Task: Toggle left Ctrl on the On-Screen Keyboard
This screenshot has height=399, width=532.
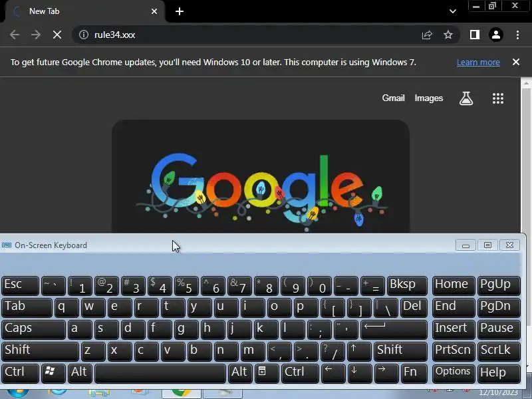Action: (x=20, y=373)
